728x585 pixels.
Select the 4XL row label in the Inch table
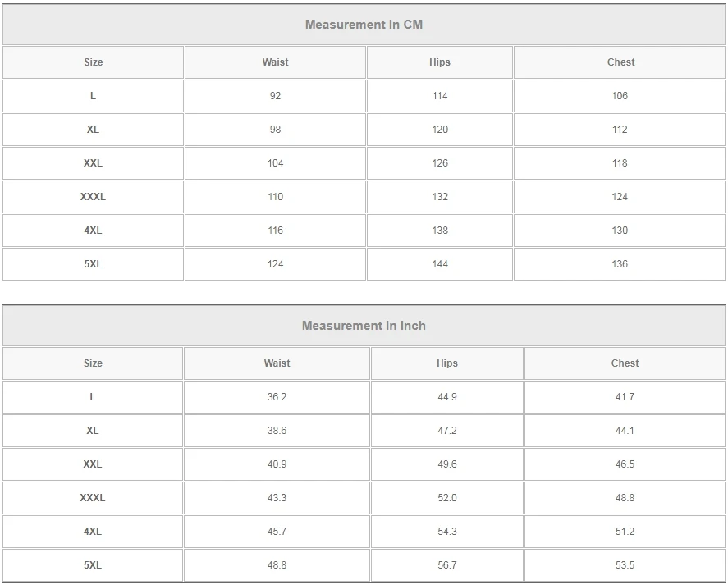click(93, 532)
